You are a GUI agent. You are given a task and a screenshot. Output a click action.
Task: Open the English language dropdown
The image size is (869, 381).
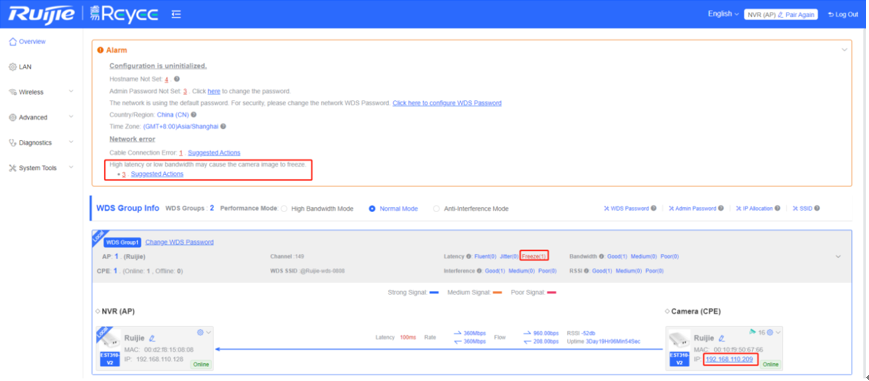tap(723, 14)
